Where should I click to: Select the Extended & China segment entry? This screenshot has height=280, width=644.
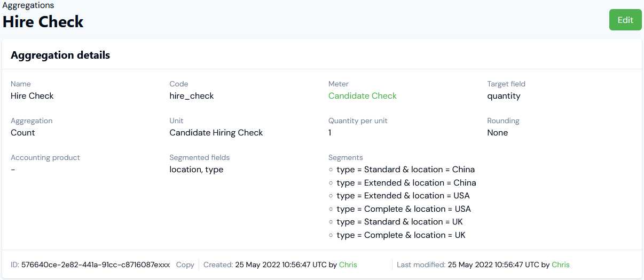406,183
